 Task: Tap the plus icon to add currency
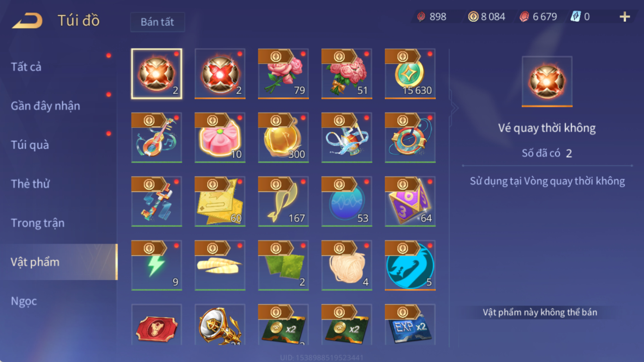pos(624,17)
